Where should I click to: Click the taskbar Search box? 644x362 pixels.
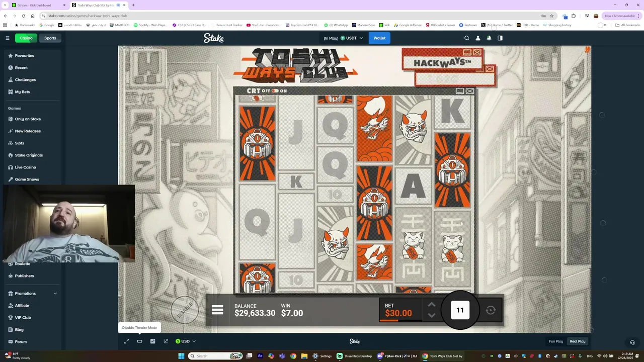[x=215, y=356]
